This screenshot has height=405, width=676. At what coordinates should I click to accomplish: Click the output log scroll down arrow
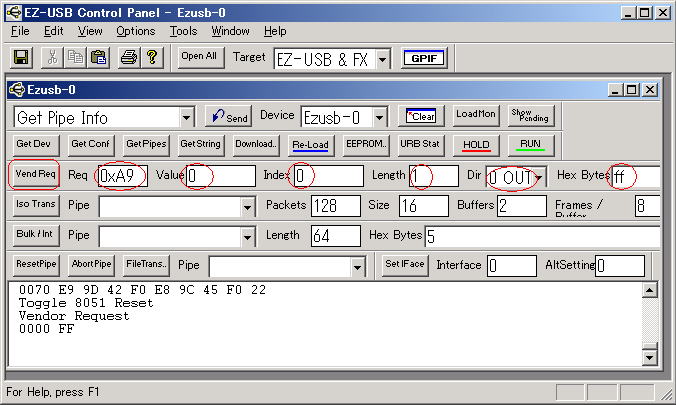pos(650,358)
